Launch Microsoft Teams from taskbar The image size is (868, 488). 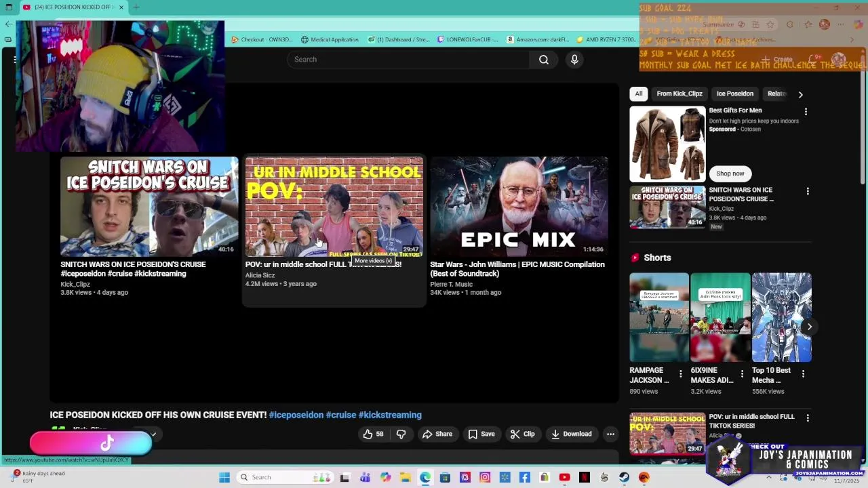[365, 477]
